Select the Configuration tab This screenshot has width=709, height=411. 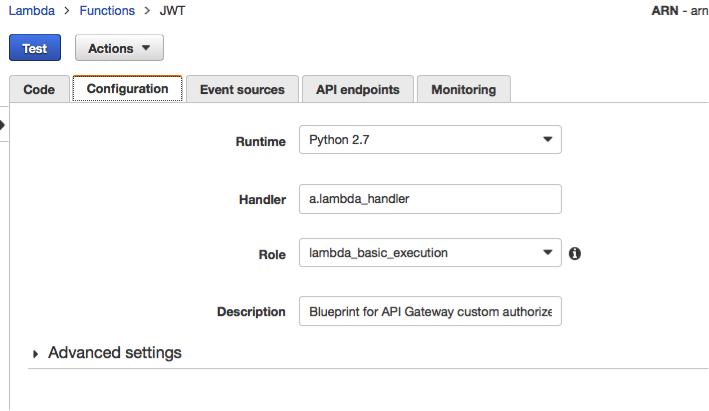(x=127, y=89)
